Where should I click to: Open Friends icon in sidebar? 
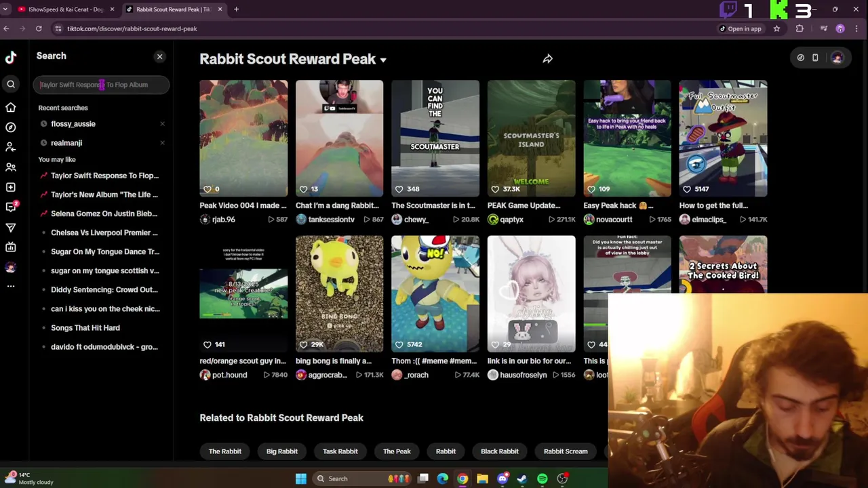[x=11, y=167]
